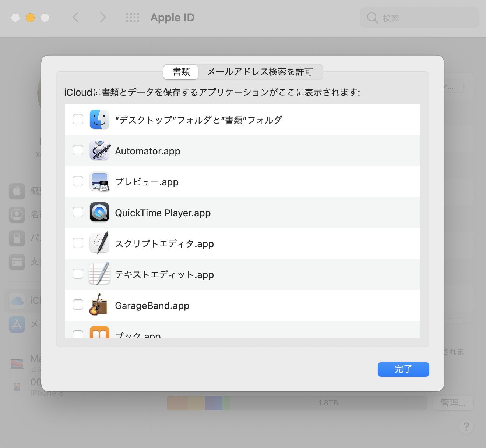Click the padlock sidebar icon
486x448 pixels.
coord(17,238)
